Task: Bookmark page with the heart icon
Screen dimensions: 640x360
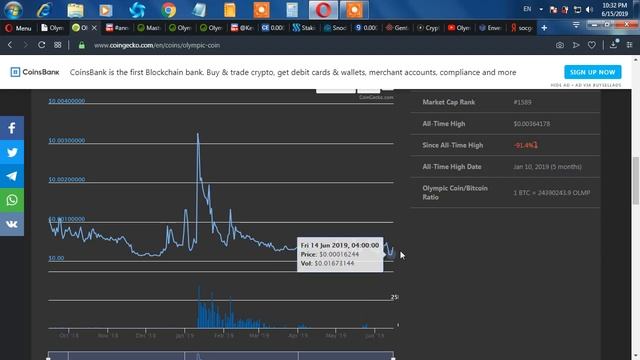Action: pos(591,45)
